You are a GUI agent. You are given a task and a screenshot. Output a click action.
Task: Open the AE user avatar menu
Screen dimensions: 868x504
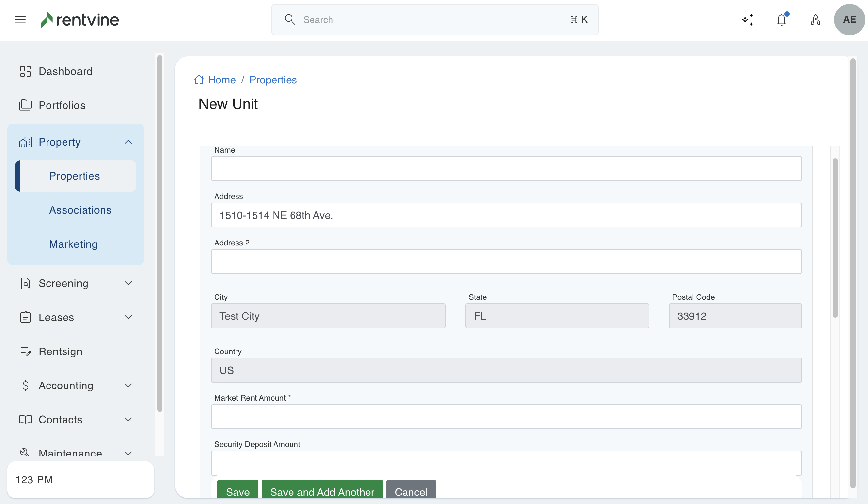849,20
